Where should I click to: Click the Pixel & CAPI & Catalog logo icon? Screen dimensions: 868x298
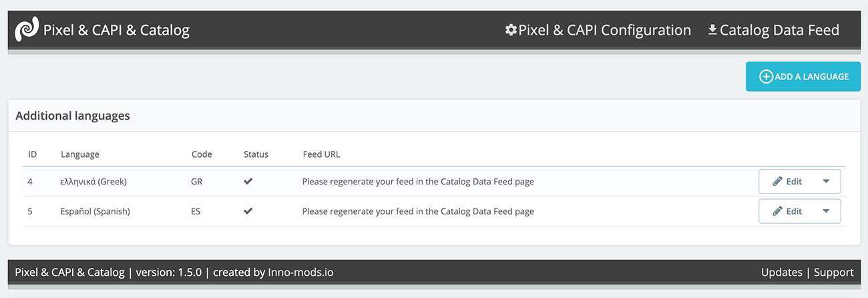(x=27, y=30)
